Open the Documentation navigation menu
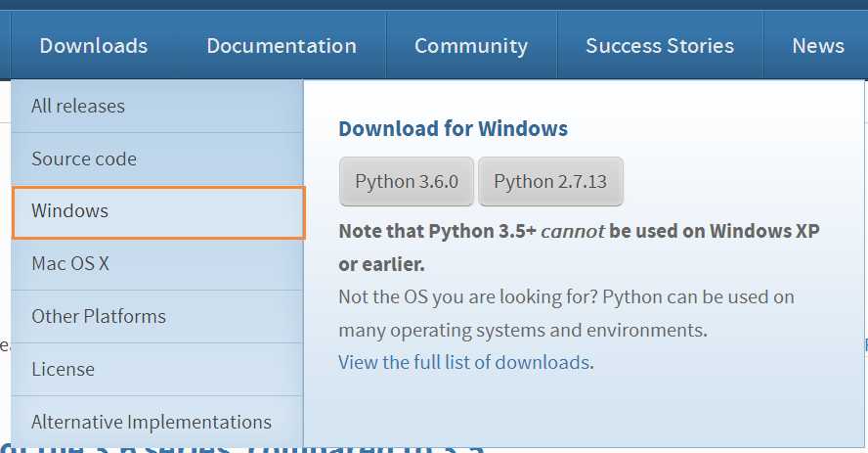Viewport: 868px width, 453px height. tap(282, 45)
